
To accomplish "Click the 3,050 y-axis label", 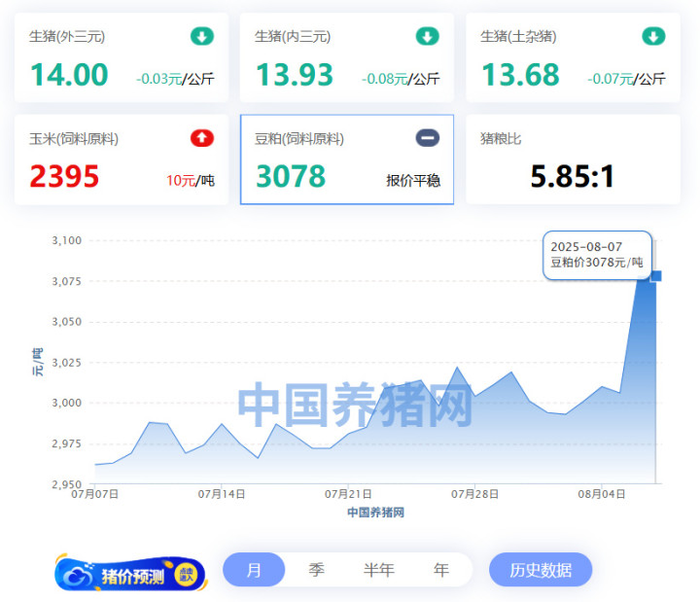I will click(67, 322).
